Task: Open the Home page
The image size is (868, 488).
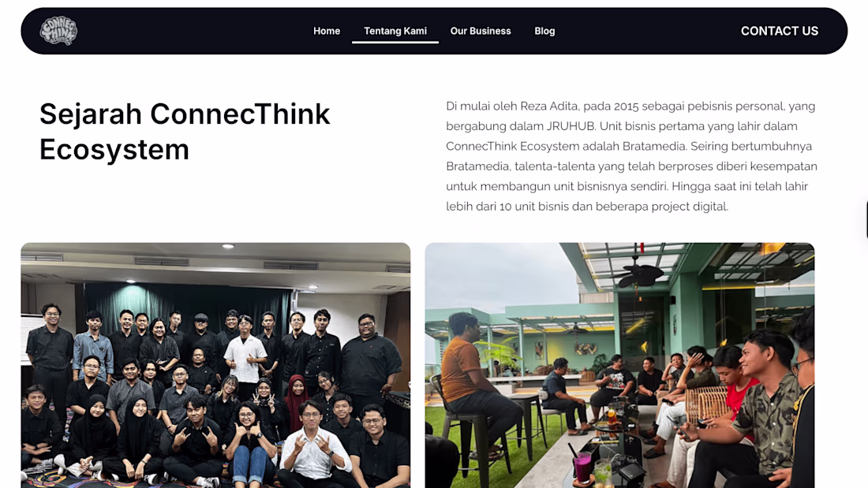Action: point(327,31)
